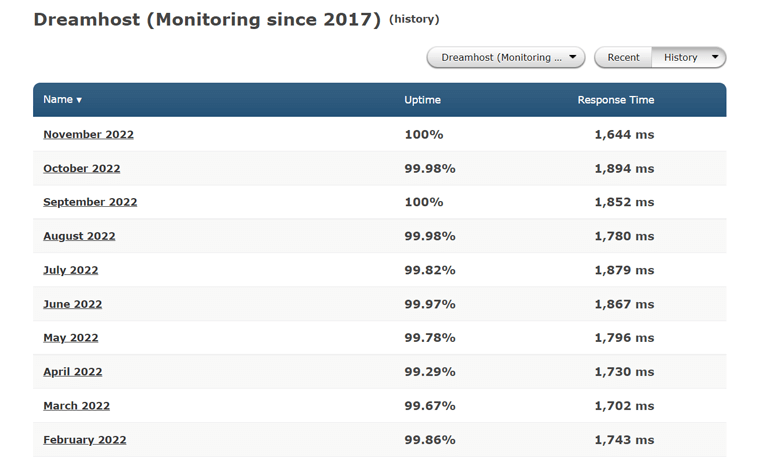The image size is (760, 459).
Task: Open the October 2022 report link
Action: click(x=81, y=169)
